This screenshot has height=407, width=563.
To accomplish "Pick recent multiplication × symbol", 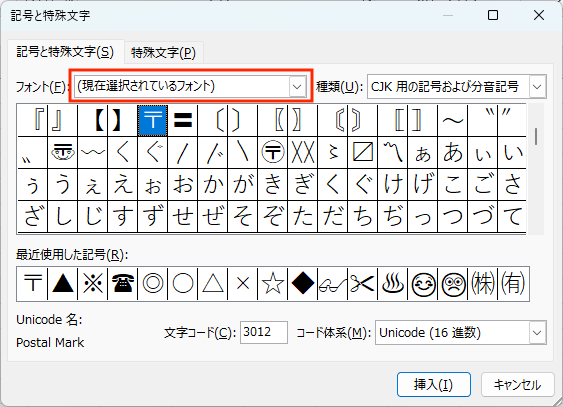I will pyautogui.click(x=243, y=284).
